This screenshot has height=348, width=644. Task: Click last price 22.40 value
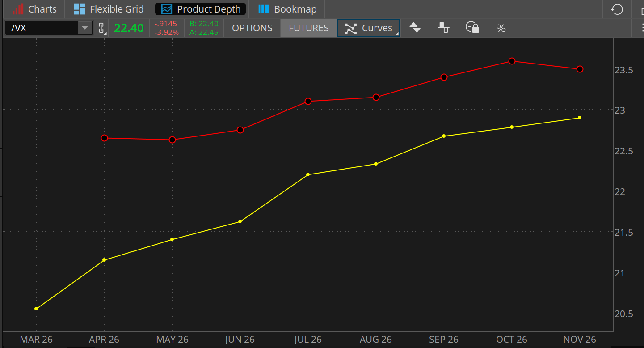(129, 28)
